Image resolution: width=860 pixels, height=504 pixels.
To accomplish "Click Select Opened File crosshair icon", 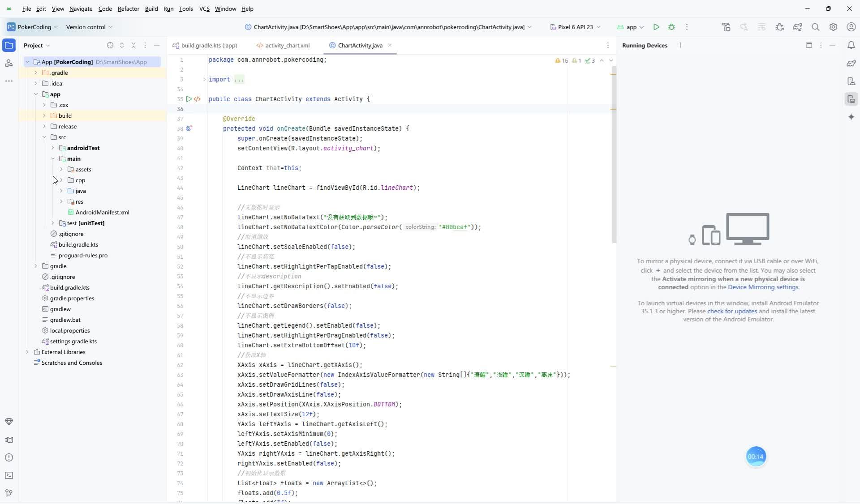I will [x=110, y=45].
